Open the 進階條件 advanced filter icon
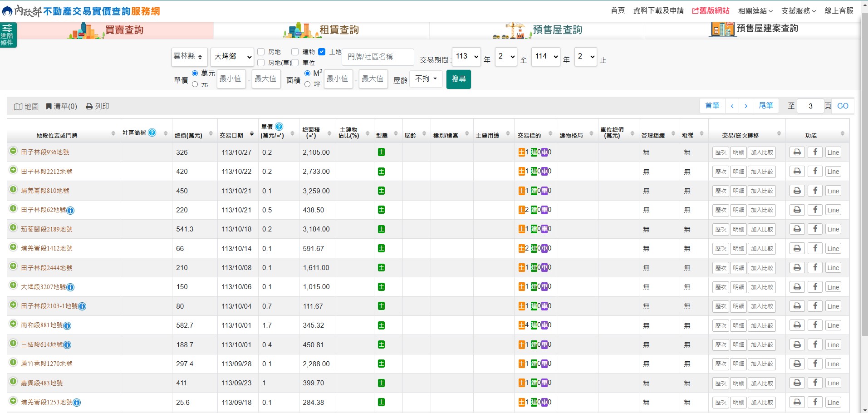868x413 pixels. click(x=8, y=34)
